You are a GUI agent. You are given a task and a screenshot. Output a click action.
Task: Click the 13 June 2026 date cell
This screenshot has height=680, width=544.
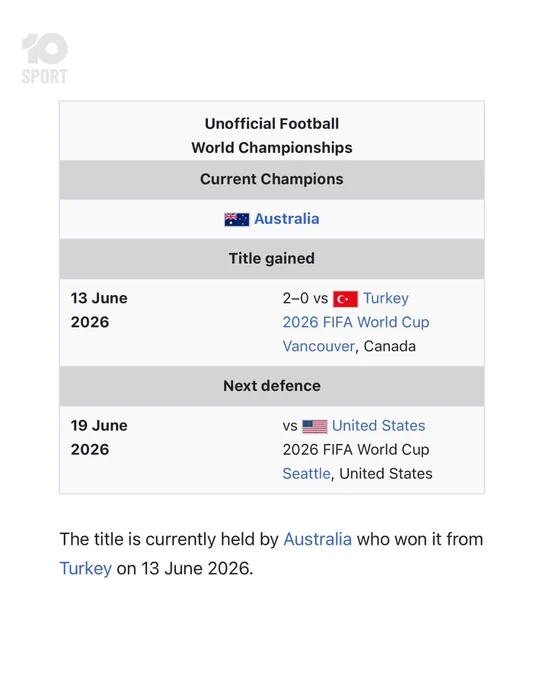(x=99, y=310)
